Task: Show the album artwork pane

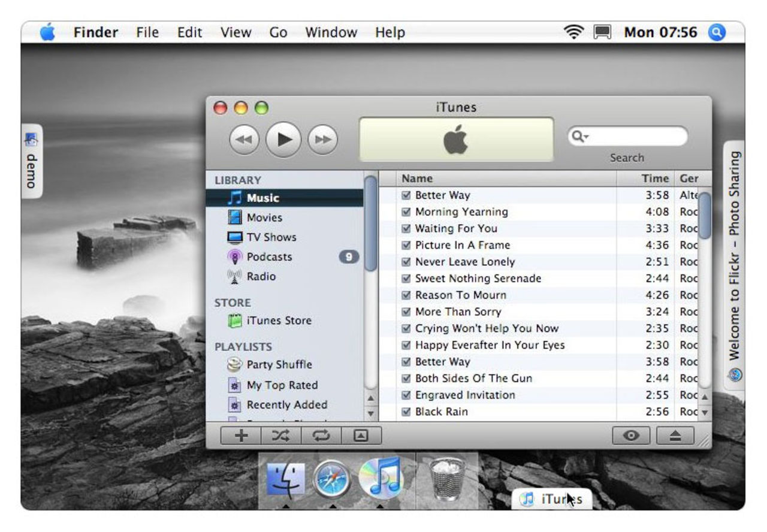Action: [360, 436]
